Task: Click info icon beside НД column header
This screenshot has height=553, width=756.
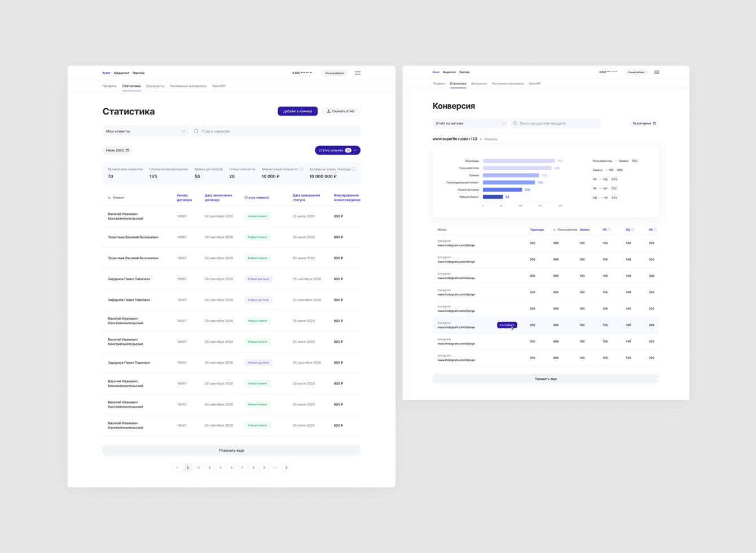Action: tap(633, 230)
